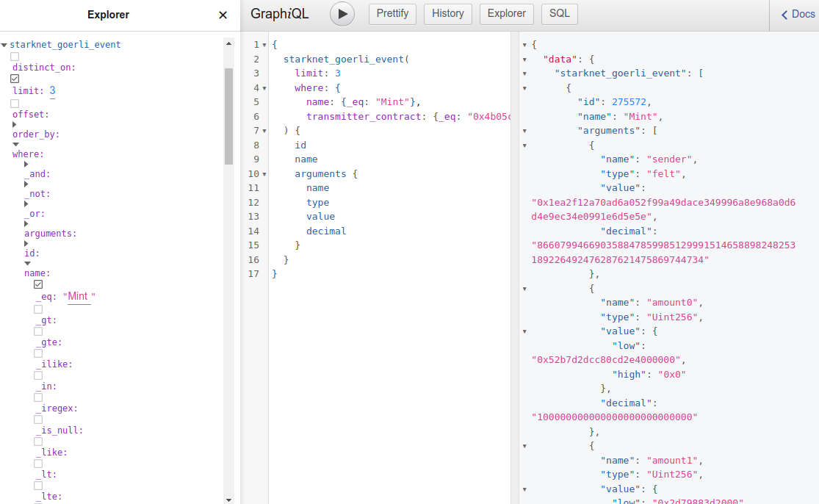Image resolution: width=819 pixels, height=504 pixels.
Task: Click the "sender" name value in results
Action: 669,159
